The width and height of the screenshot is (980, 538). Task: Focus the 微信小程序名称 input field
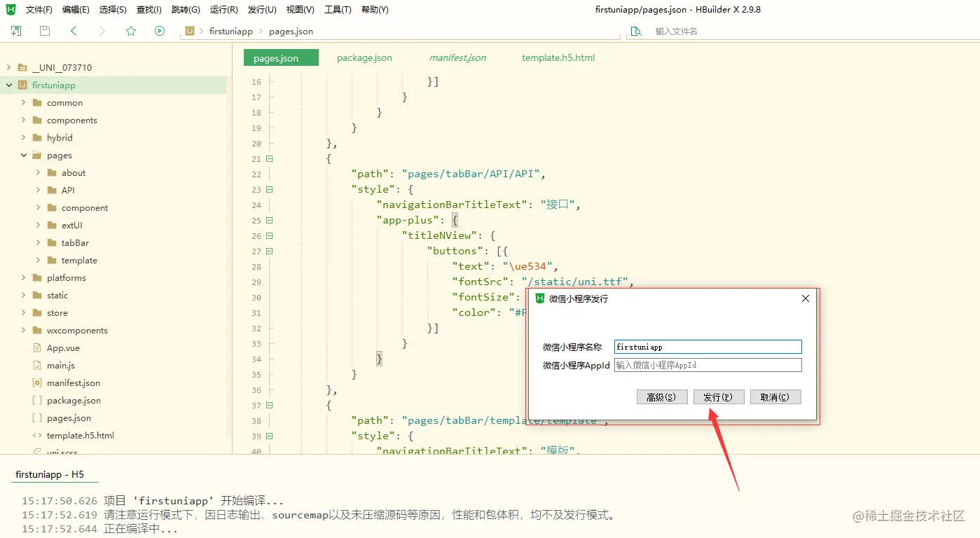[x=708, y=347]
